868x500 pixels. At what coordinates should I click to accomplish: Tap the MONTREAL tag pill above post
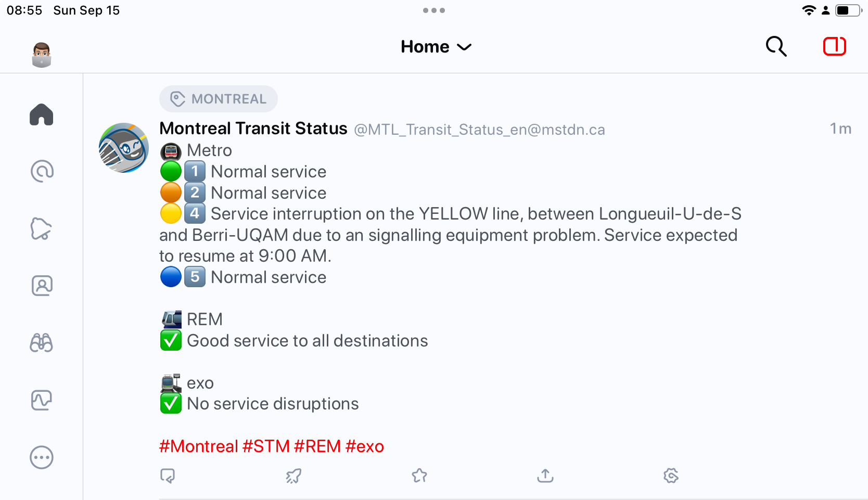click(x=219, y=99)
